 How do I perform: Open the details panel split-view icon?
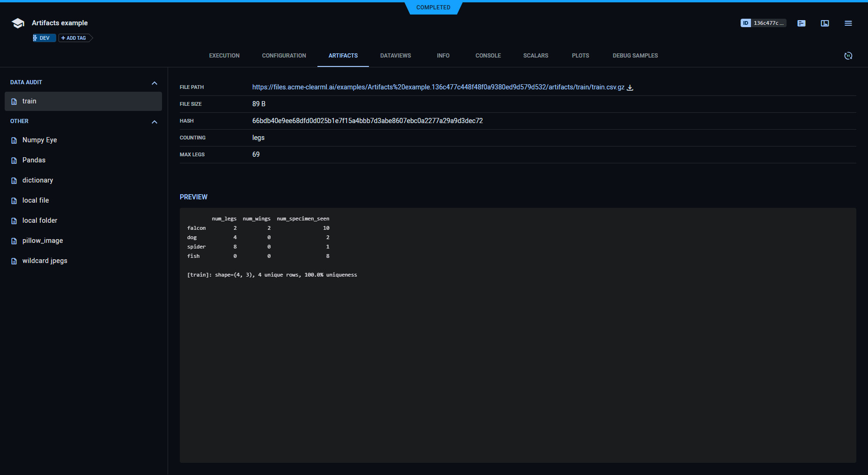pyautogui.click(x=824, y=23)
